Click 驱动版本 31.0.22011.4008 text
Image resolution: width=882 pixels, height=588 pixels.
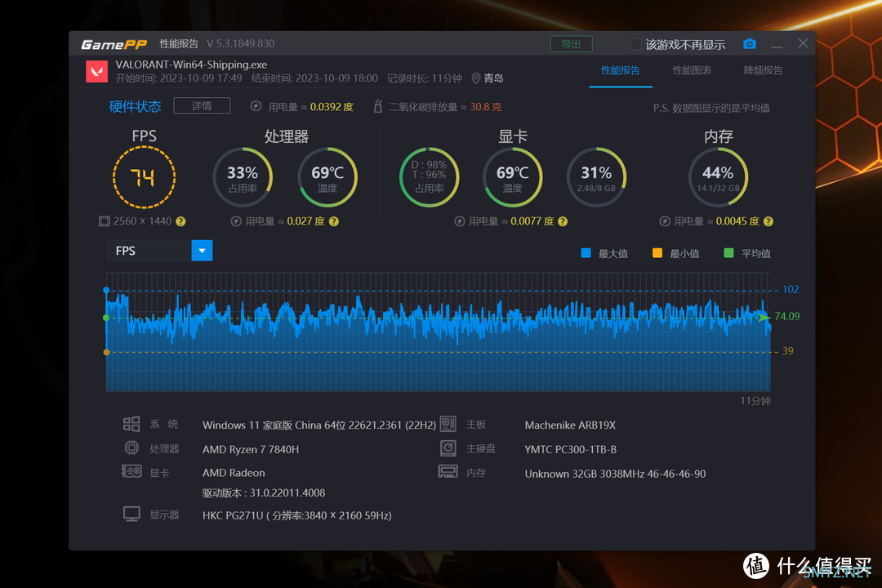(x=264, y=493)
